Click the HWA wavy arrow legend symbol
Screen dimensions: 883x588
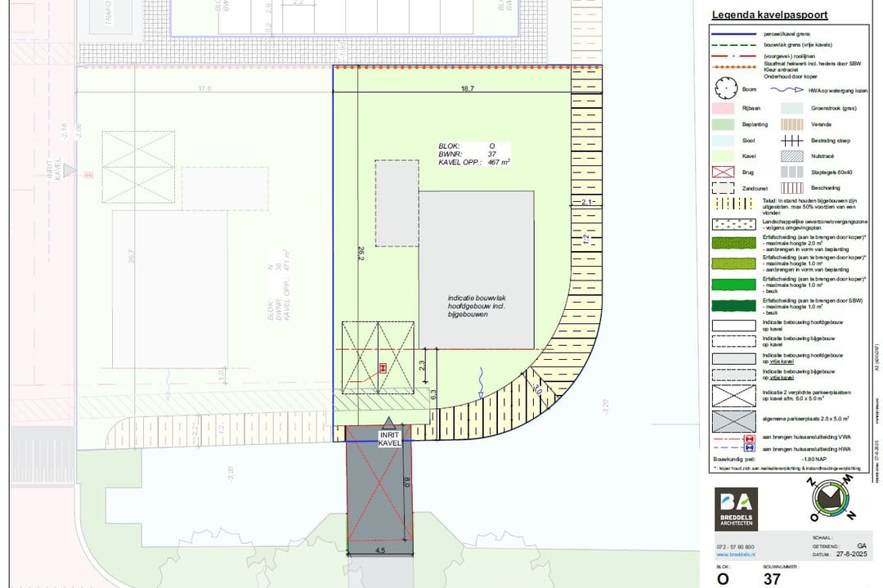coord(787,90)
